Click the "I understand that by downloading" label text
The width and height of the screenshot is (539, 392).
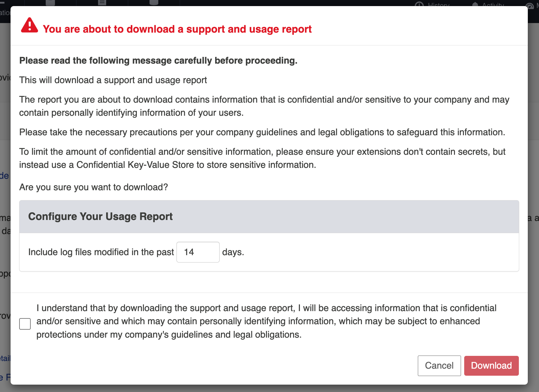tap(266, 321)
